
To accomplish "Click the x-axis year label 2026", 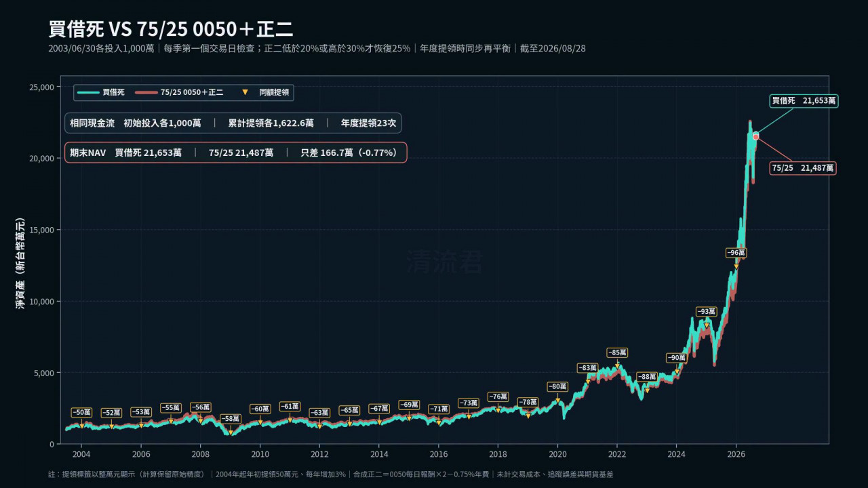I will coord(736,454).
